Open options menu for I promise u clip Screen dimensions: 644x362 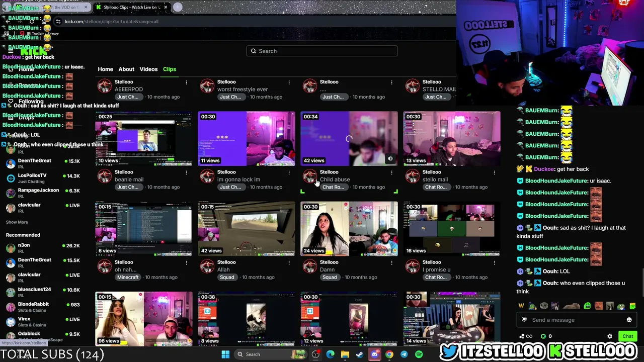pos(494,262)
